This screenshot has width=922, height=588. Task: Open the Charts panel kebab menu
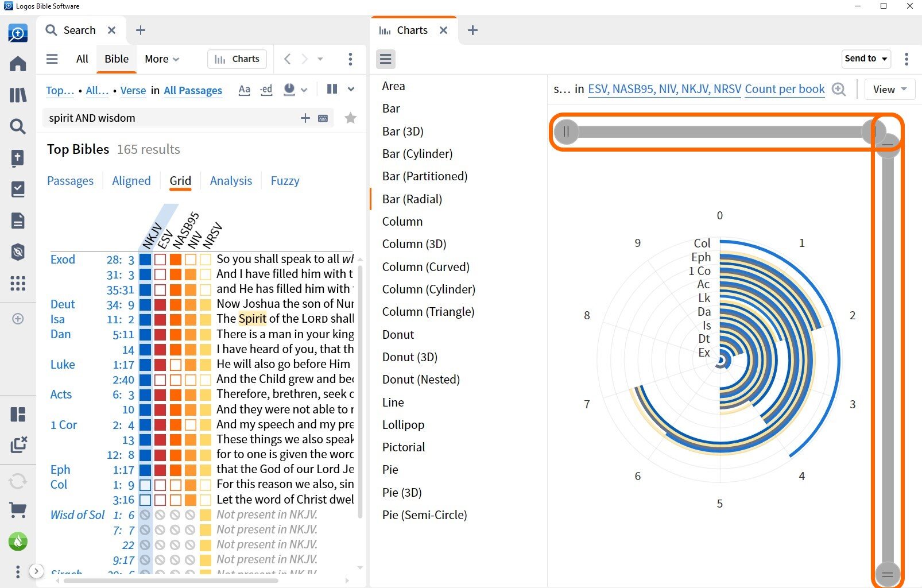click(906, 59)
